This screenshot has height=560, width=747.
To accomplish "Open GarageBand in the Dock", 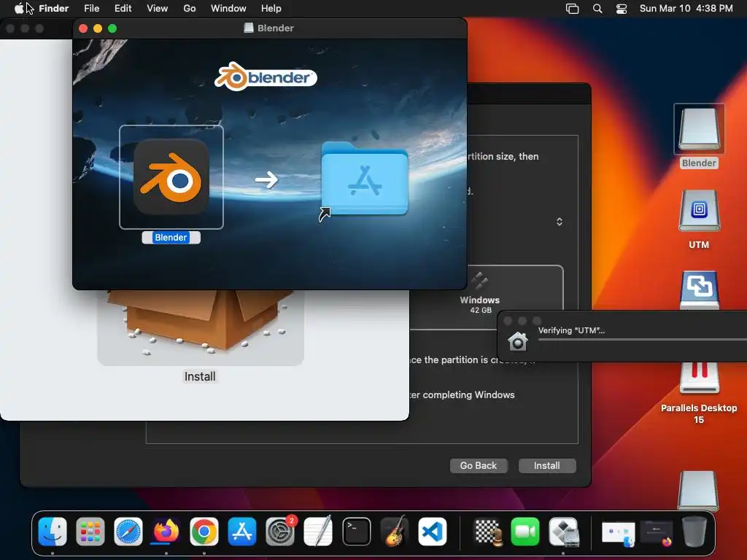I will pos(395,532).
